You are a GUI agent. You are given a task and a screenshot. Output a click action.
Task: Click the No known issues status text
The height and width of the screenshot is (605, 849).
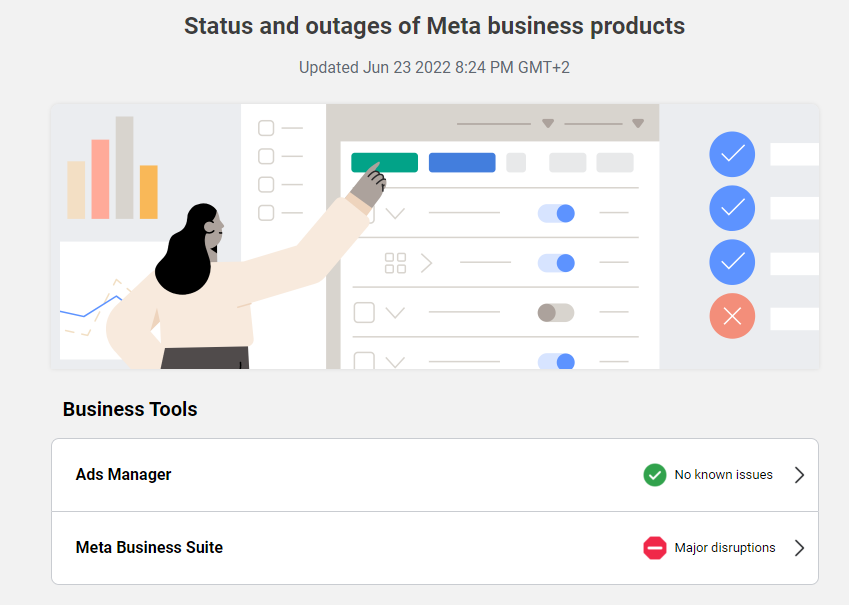click(x=723, y=475)
